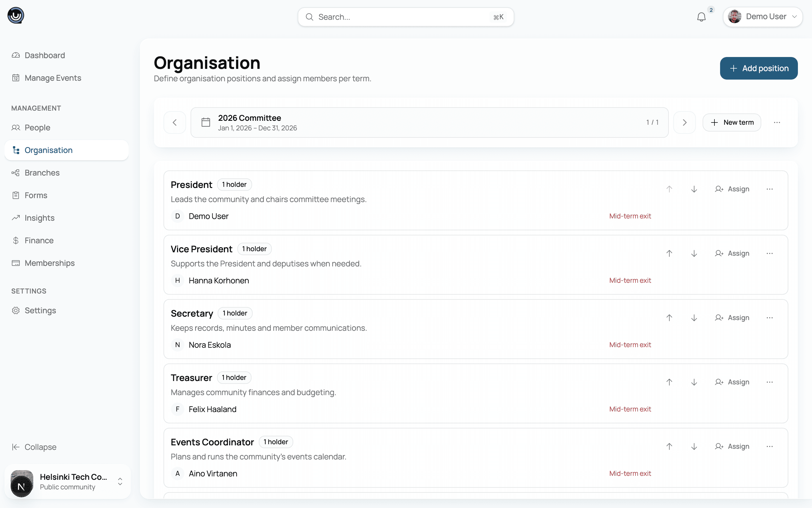Screen dimensions: 812x508
Task: Open the Demo User account menu
Action: tap(762, 17)
